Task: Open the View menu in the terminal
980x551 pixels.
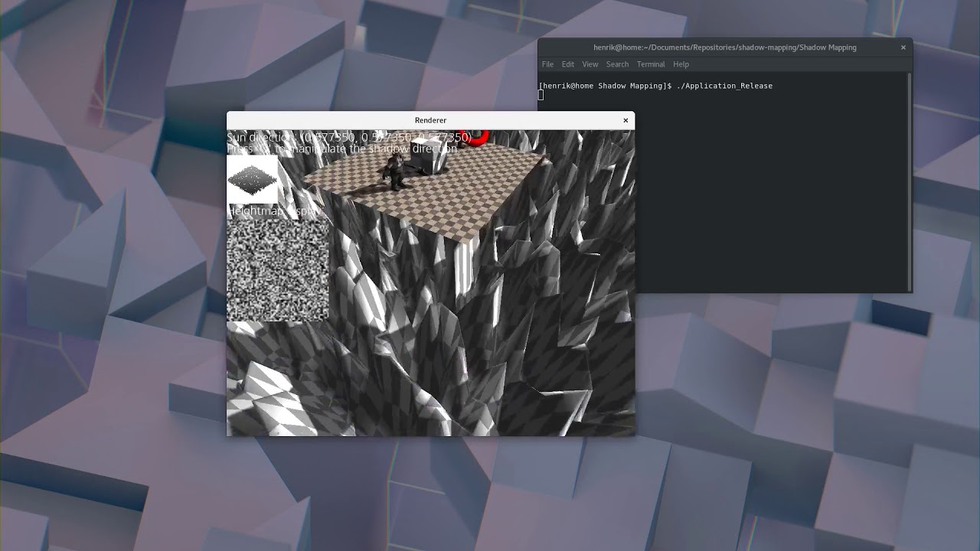Action: [590, 64]
